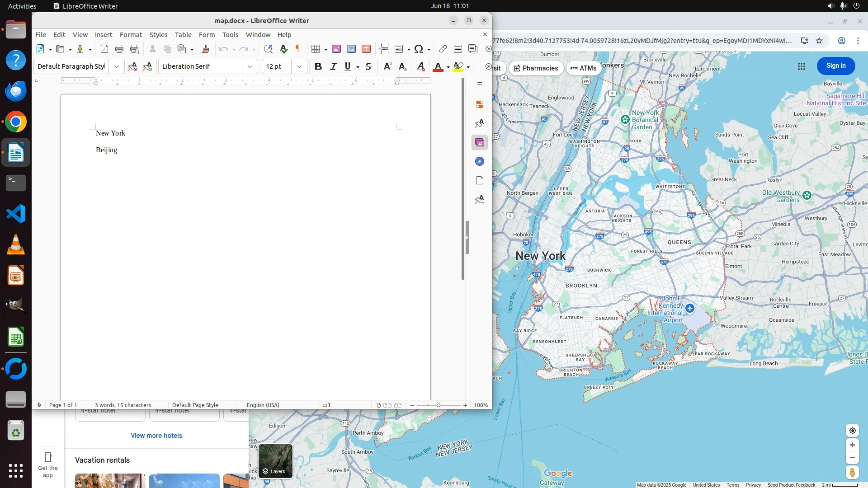868x488 pixels.
Task: Open the Tools menu
Action: tap(230, 35)
